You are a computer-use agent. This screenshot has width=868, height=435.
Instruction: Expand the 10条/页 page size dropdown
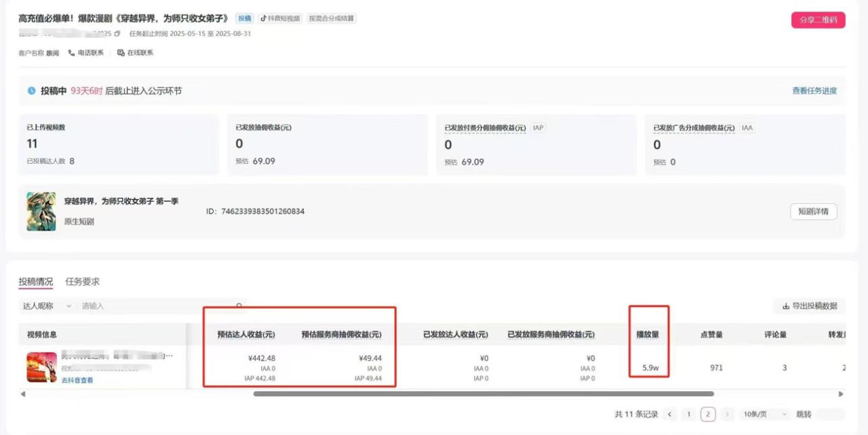click(x=764, y=415)
